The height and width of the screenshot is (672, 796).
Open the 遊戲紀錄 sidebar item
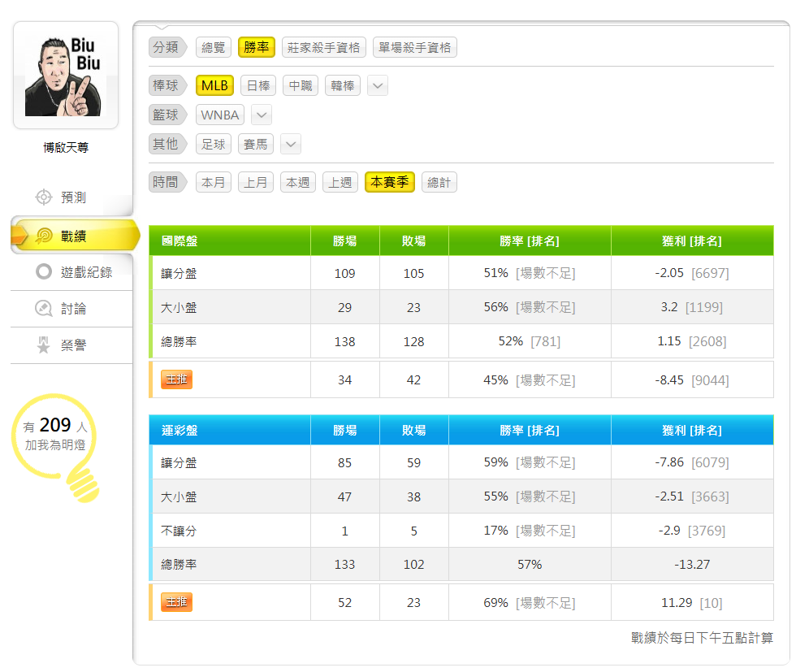[71, 272]
